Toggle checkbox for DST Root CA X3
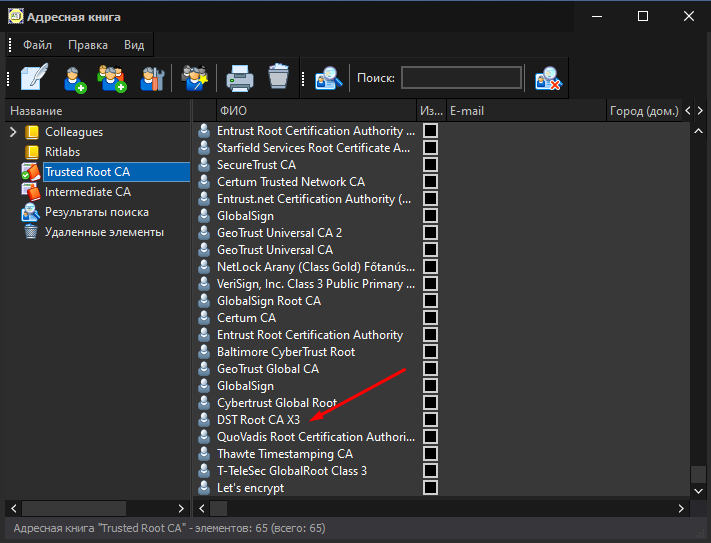Image resolution: width=711 pixels, height=543 pixels. point(430,420)
